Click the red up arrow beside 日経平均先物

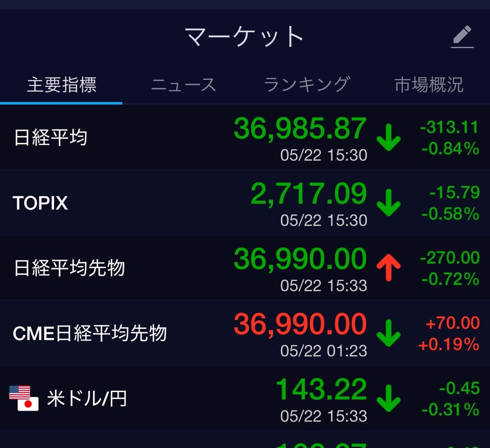coord(389,268)
